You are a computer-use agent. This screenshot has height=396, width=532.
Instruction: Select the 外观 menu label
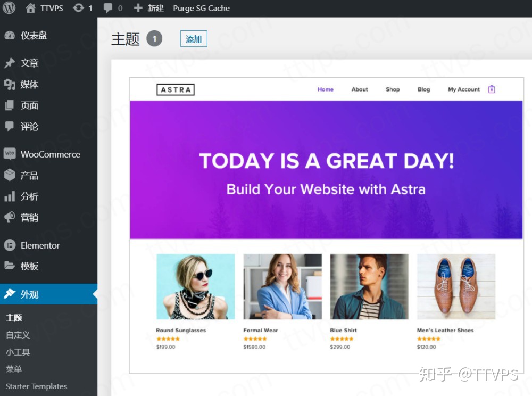pyautogui.click(x=29, y=294)
